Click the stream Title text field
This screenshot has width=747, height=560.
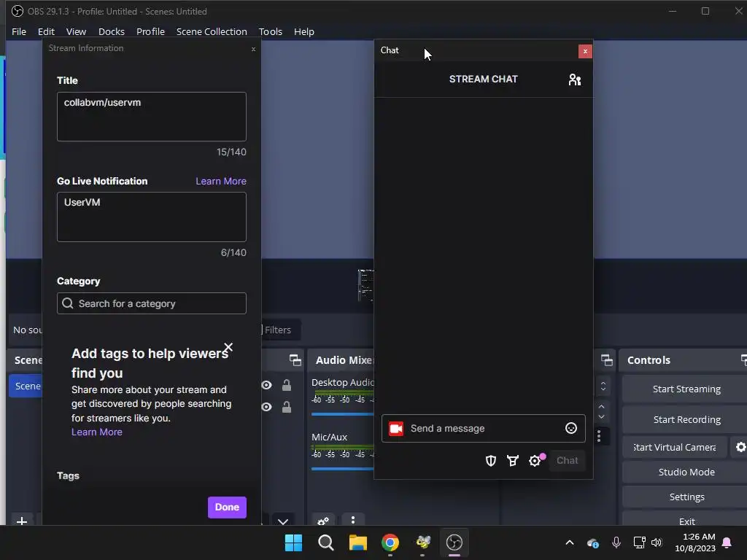[152, 117]
